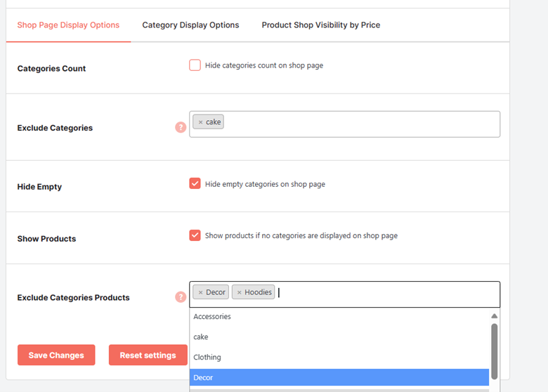This screenshot has width=548, height=392.
Task: Open Product Shop Visibility by Price tab
Action: [321, 25]
